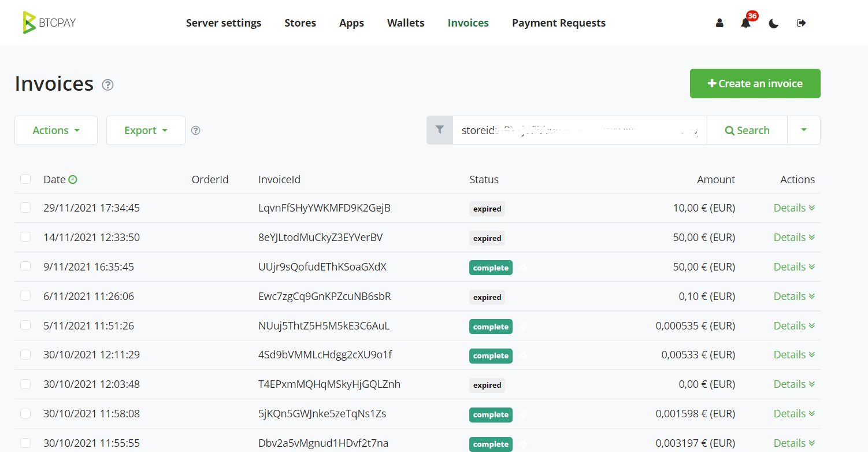Viewport: 868px width, 452px height.
Task: Expand Details for invoice T4EPxmMQHqMSkyHjGQLZnh
Action: 795,384
